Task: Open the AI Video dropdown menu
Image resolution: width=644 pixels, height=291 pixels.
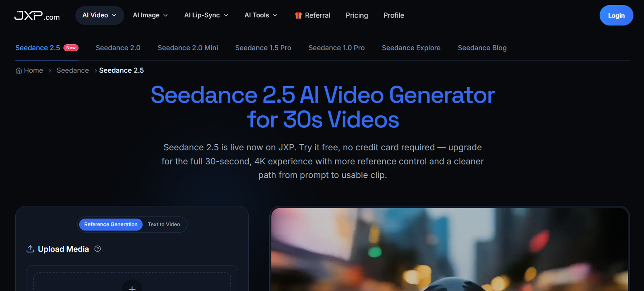Action: coord(99,15)
